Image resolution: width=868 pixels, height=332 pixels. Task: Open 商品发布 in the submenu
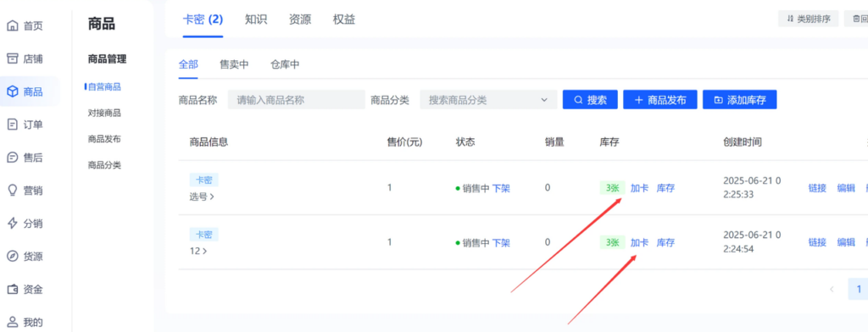pyautogui.click(x=104, y=139)
